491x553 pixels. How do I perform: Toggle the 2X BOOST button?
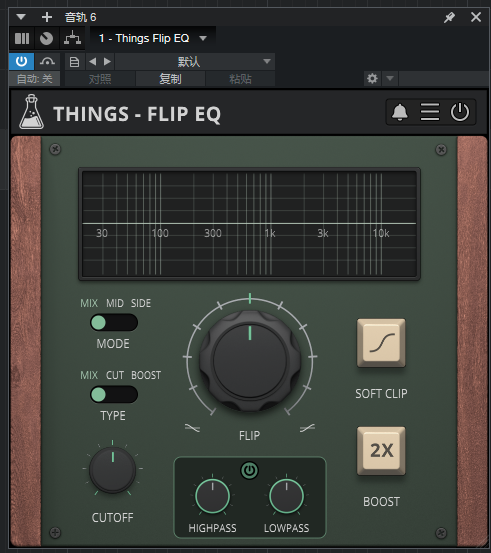[x=381, y=451]
